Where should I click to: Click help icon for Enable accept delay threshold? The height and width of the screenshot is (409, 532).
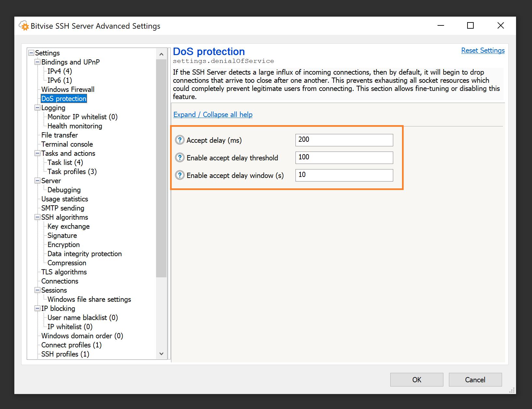(180, 158)
